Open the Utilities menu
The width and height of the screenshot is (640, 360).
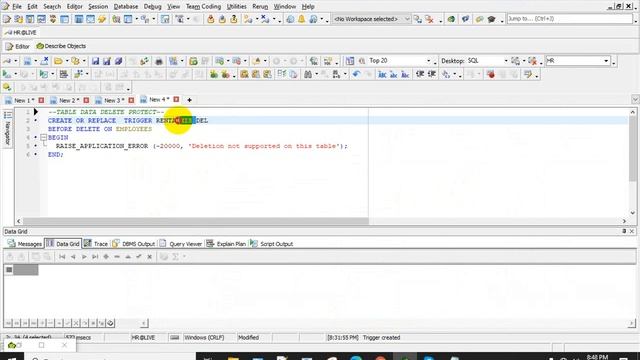click(x=236, y=7)
